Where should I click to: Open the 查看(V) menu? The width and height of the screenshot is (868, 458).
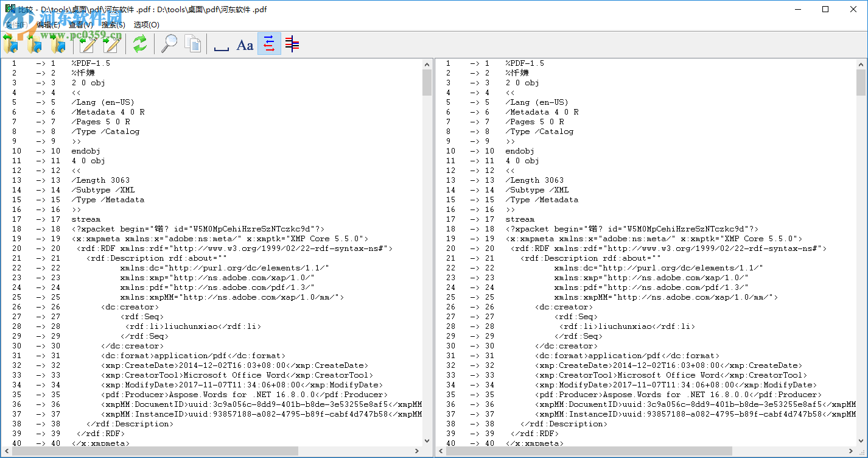(81, 25)
